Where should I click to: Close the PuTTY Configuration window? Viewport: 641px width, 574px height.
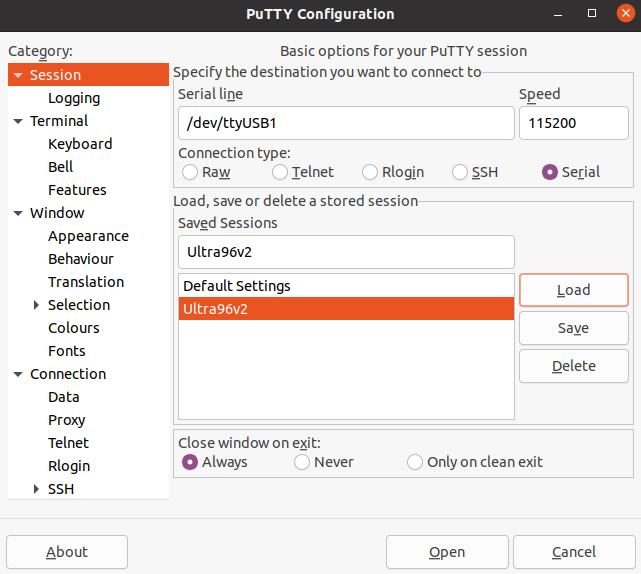625,13
